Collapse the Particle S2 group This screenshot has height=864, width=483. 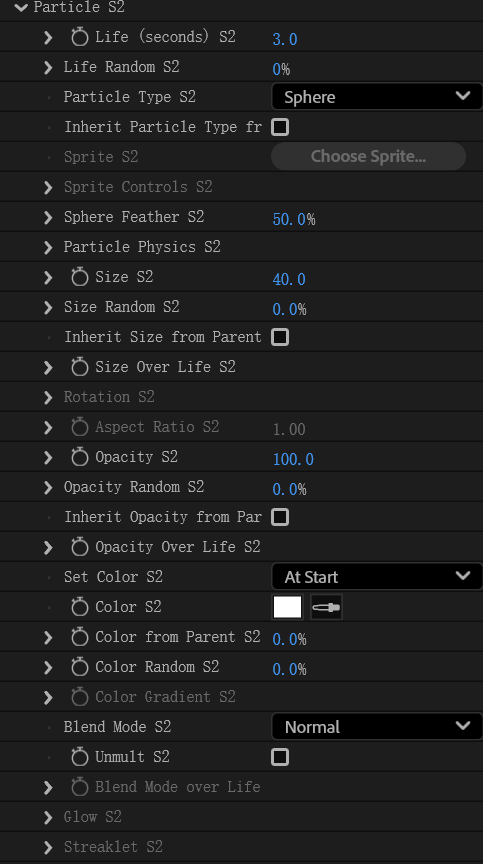point(21,7)
